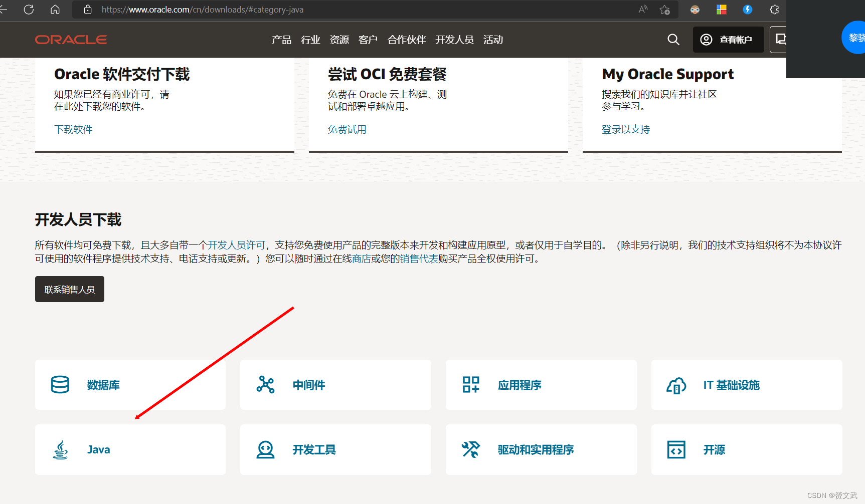Go to the browser home icon
865x504 pixels.
click(x=55, y=10)
